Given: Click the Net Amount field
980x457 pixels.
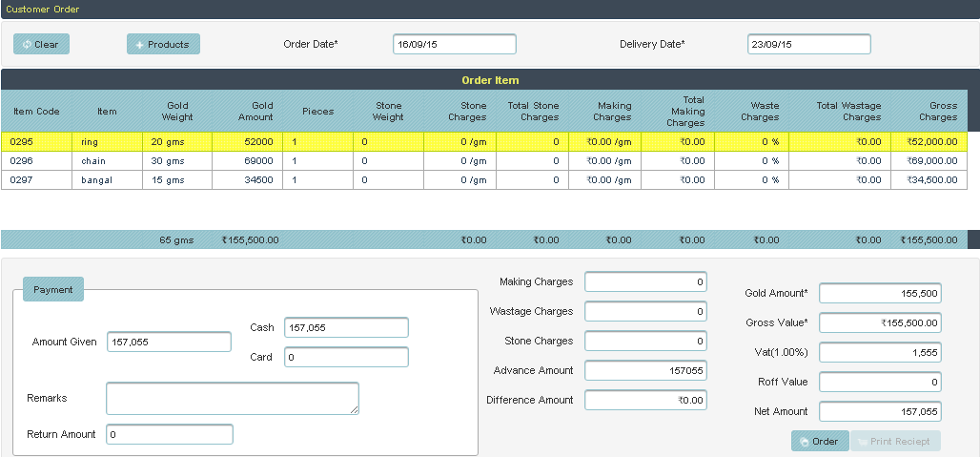Looking at the screenshot, I should (880, 411).
